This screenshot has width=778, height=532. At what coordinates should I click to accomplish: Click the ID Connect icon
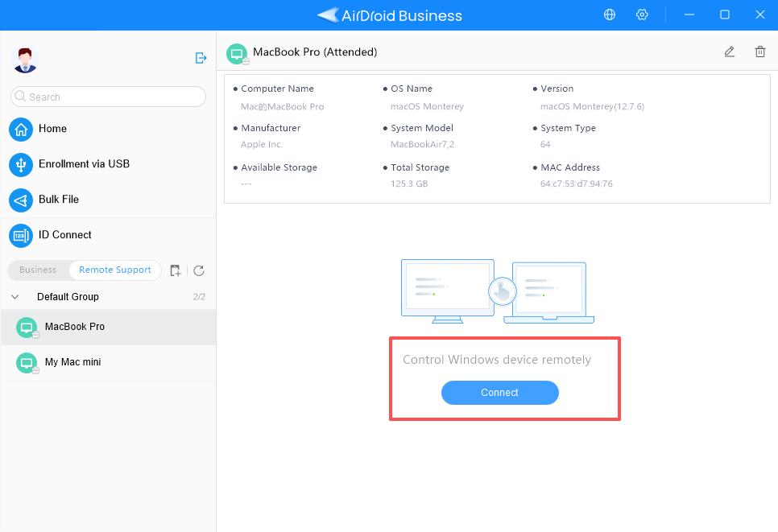(21, 236)
